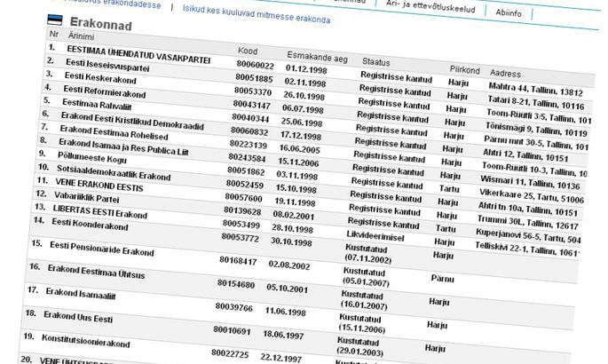Open Eesti Keskerakond entry
This screenshot has width=608, height=364.
tap(100, 77)
